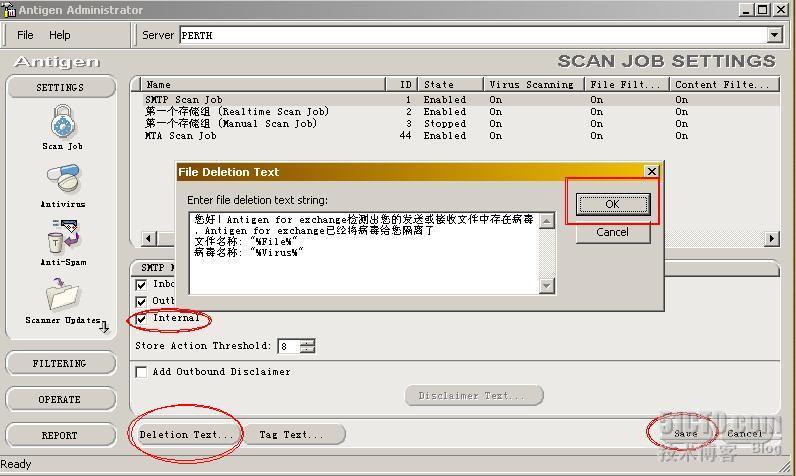This screenshot has height=476, width=796.
Task: Click the Store Action Threshold value field
Action: click(x=289, y=346)
